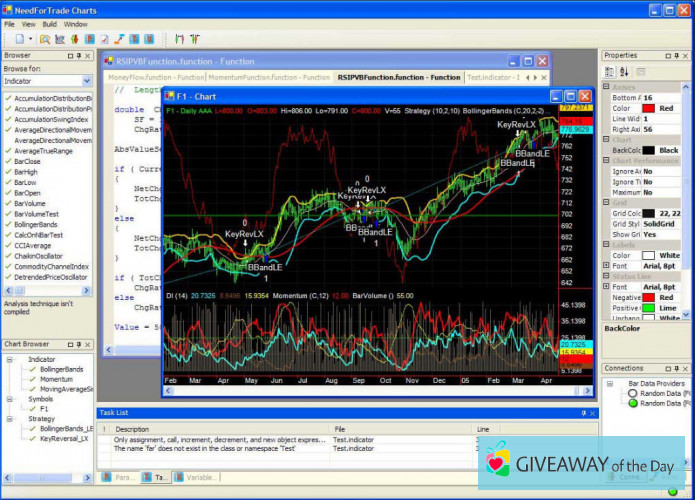
Task: Toggle the Momentum indicator checkmark in Chart Browser
Action: tap(33, 379)
